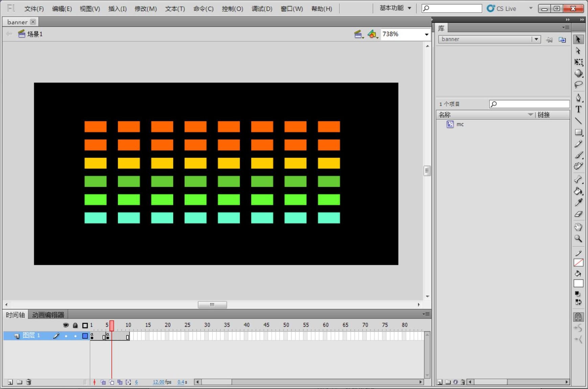The width and height of the screenshot is (588, 389).
Task: Toggle visibility dot of 图层 1
Action: point(66,336)
